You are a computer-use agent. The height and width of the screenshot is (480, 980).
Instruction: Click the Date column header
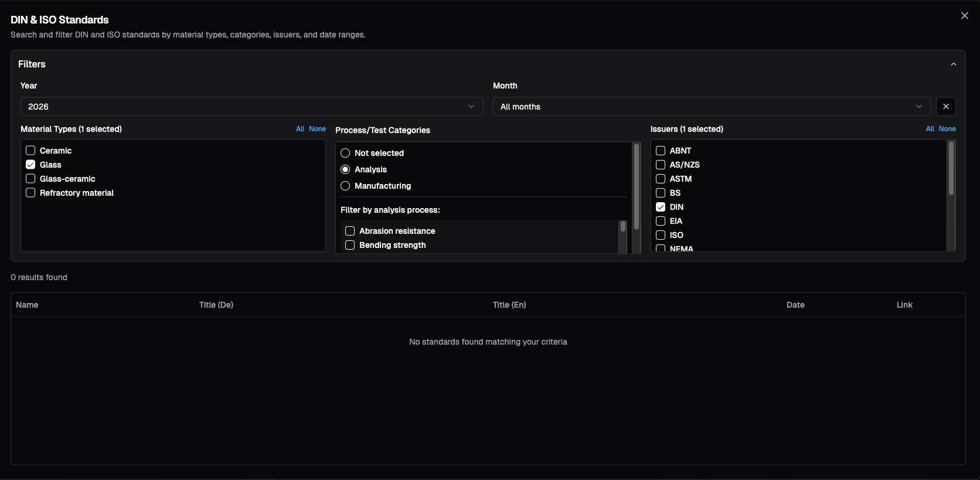point(795,305)
